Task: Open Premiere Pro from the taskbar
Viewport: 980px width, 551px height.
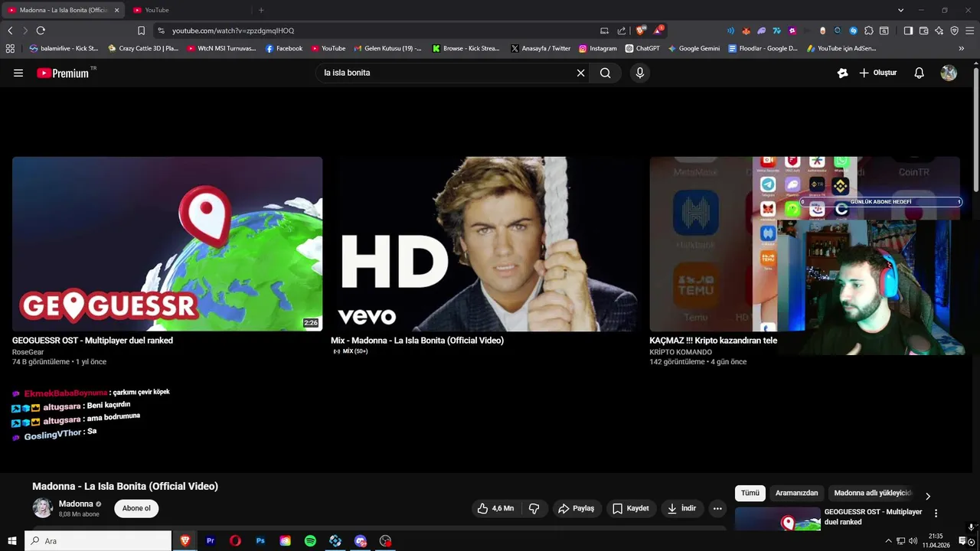Action: coord(210,541)
